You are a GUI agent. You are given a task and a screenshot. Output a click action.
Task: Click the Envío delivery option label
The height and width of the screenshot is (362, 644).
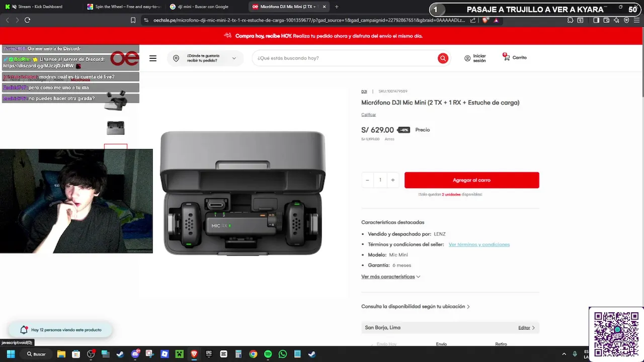click(x=441, y=344)
